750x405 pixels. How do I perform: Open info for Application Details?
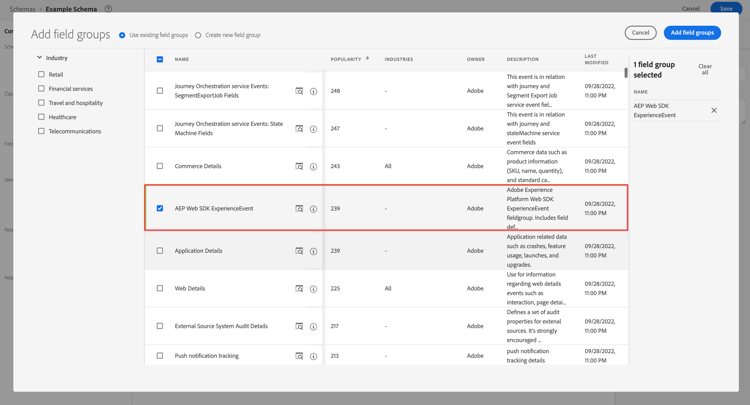click(x=313, y=251)
